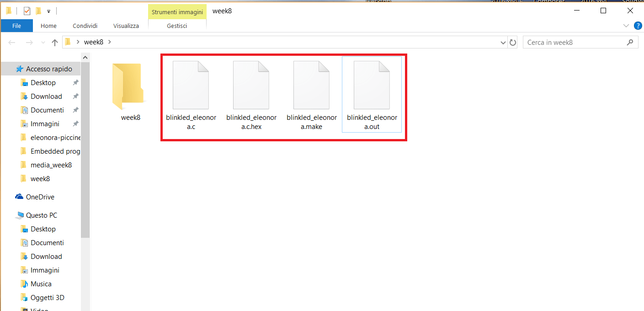Open Desktop under Accesso rapido
The width and height of the screenshot is (644, 311).
point(43,83)
